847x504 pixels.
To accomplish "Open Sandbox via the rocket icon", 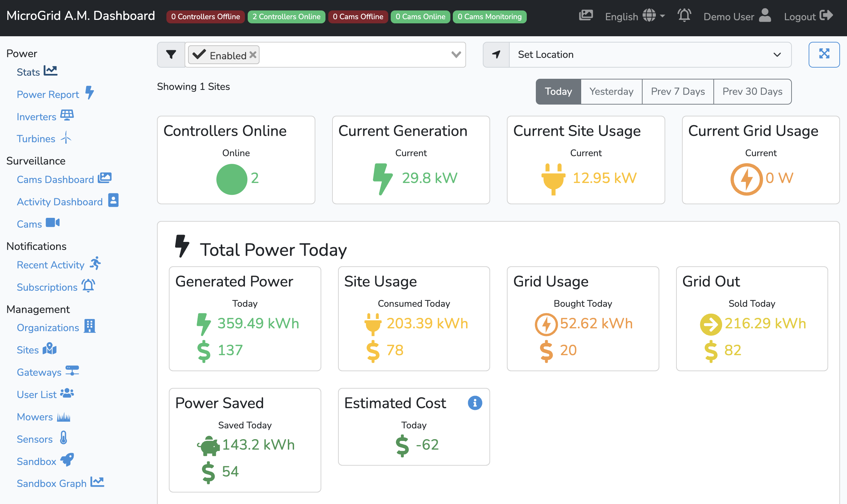I will 67,460.
